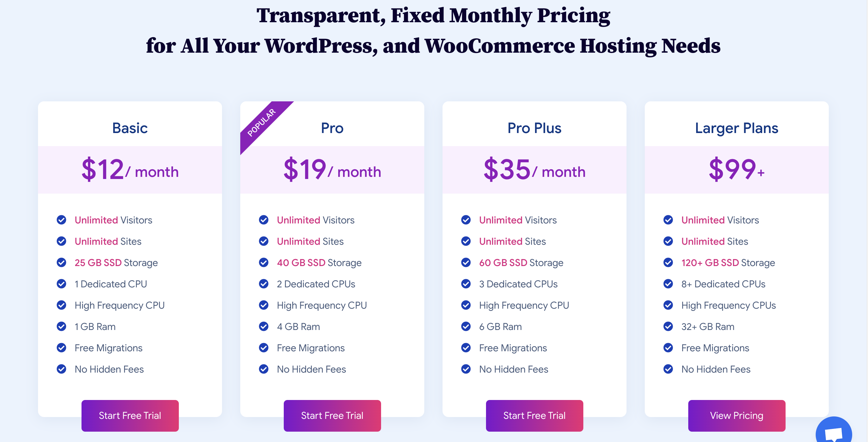Click the Larger Plans heading
This screenshot has height=442, width=868.
[736, 128]
